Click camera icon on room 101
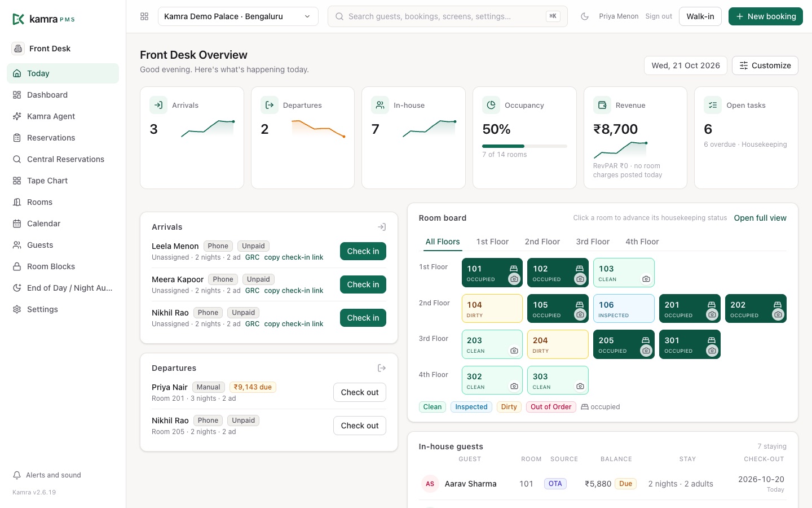Image resolution: width=812 pixels, height=508 pixels. click(514, 279)
